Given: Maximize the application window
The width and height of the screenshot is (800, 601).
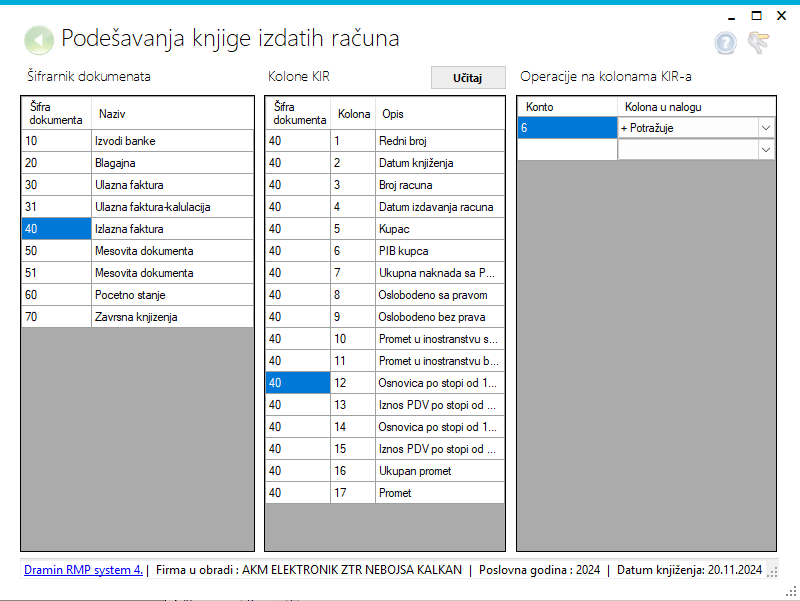Looking at the screenshot, I should click(756, 15).
